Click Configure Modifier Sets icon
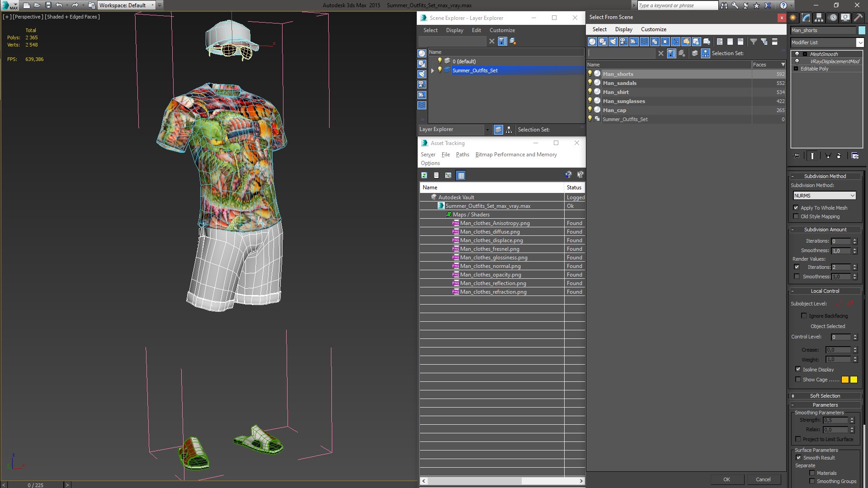 click(855, 155)
